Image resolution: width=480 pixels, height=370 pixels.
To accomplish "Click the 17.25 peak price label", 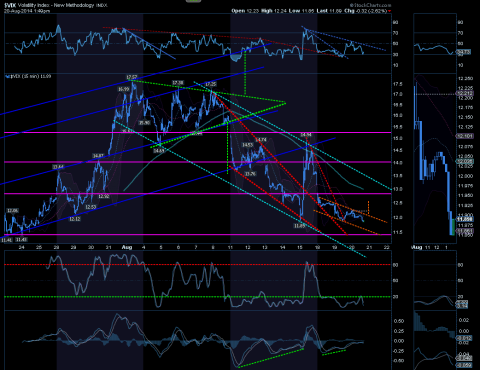I will click(211, 84).
